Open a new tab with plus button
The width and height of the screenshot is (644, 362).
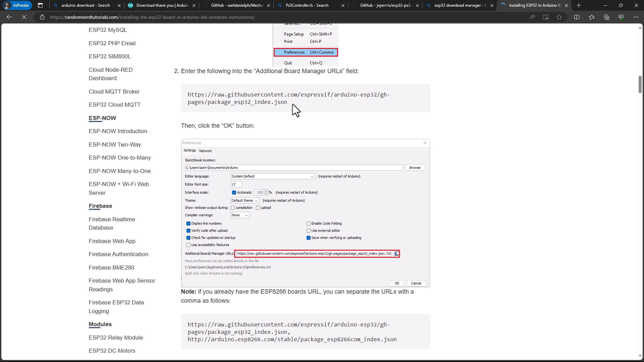point(579,5)
